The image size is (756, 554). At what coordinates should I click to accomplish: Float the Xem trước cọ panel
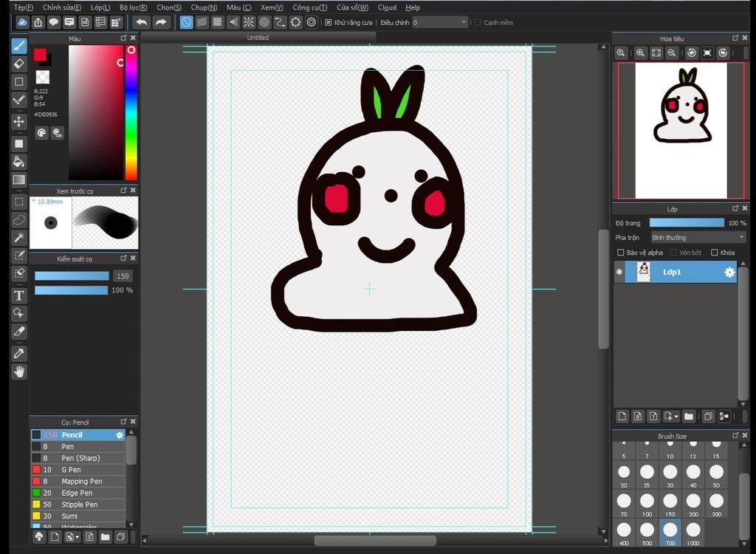[124, 190]
